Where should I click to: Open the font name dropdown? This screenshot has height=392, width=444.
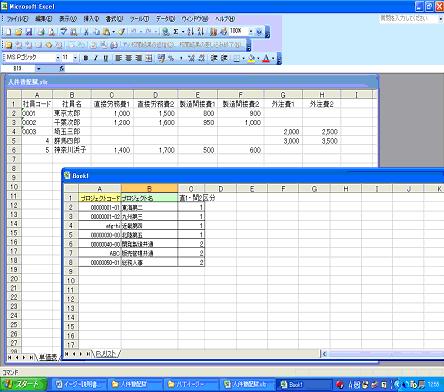tap(57, 58)
